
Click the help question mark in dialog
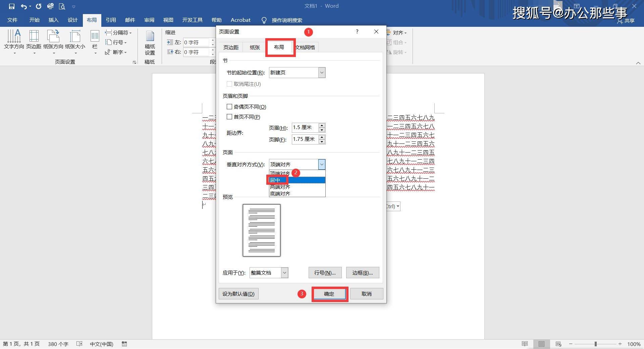[x=357, y=32]
